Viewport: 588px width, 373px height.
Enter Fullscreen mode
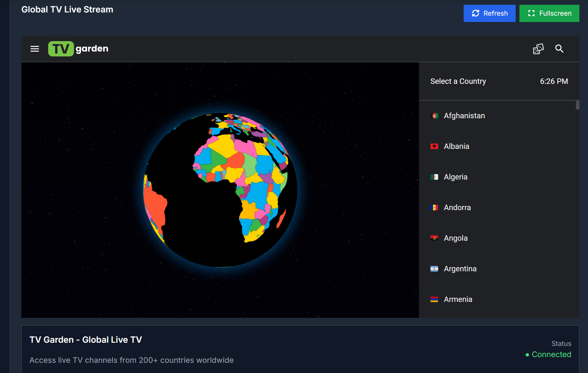tap(549, 13)
